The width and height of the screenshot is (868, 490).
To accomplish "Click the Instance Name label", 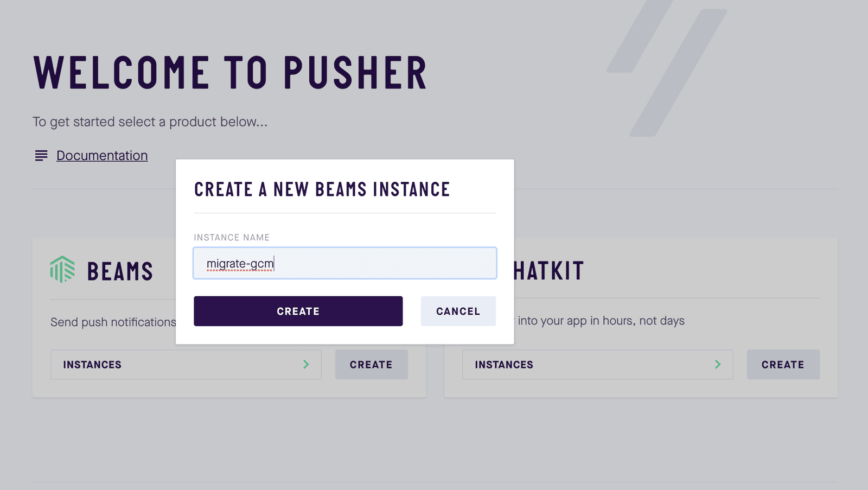I will 232,238.
